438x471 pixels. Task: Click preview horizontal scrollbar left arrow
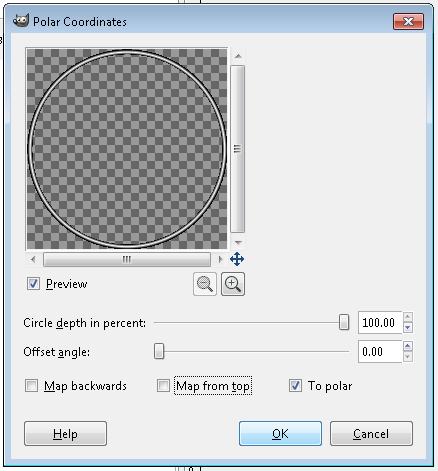tap(33, 259)
